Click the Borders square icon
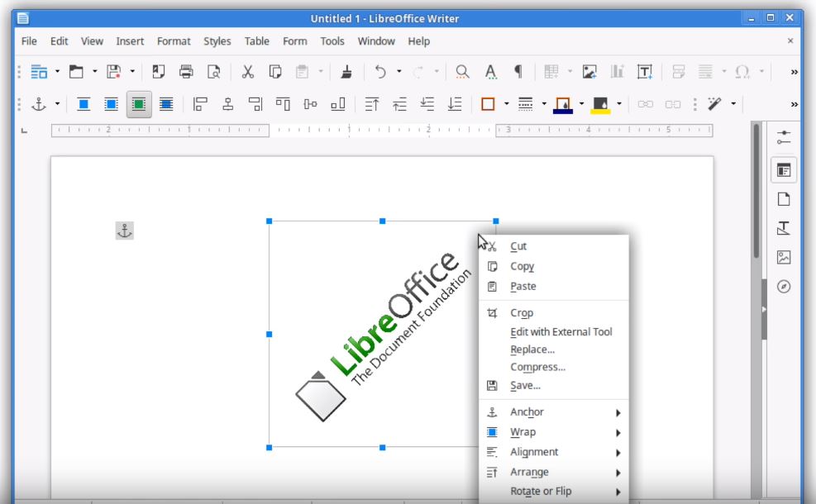The image size is (816, 504). pos(488,104)
